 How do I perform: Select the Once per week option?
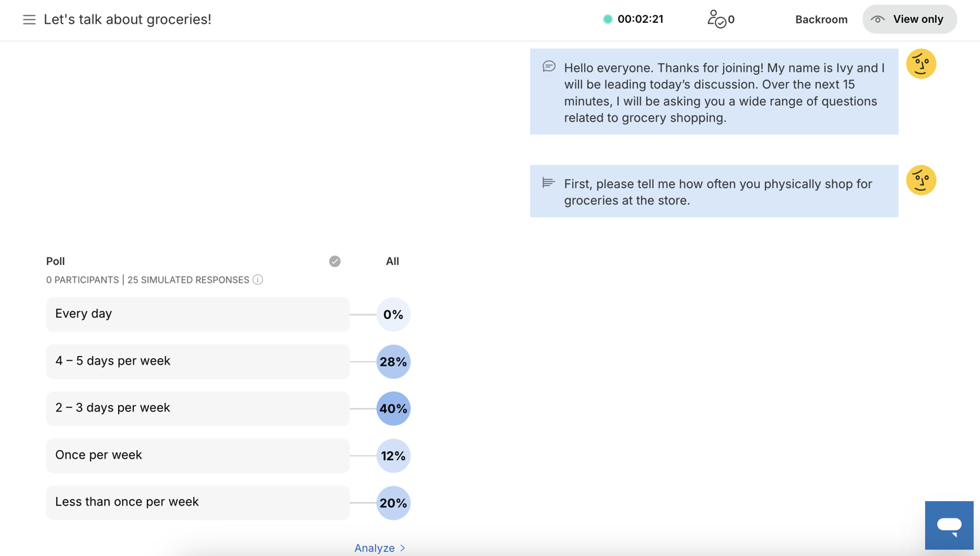click(198, 456)
